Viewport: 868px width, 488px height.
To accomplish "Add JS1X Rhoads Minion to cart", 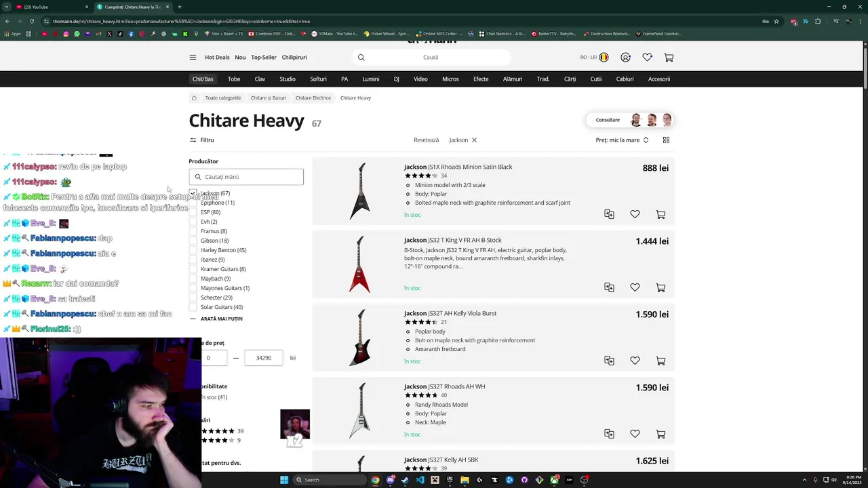I will [x=660, y=214].
